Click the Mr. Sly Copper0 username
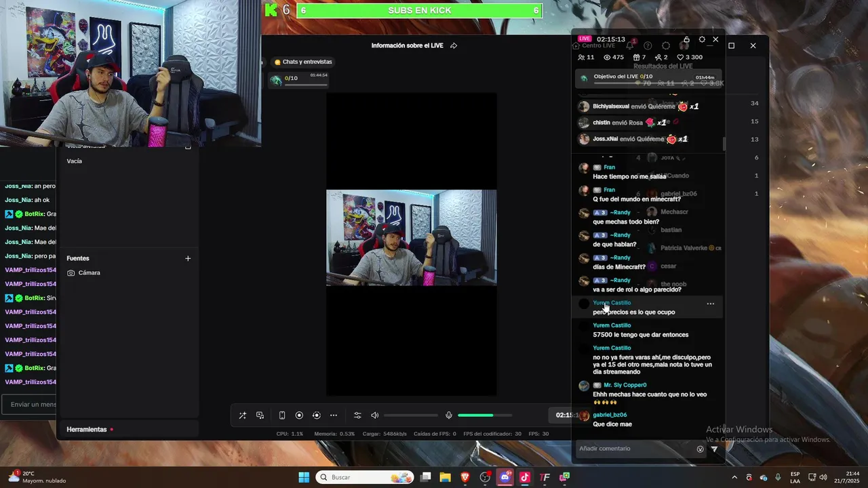This screenshot has width=868, height=488. click(625, 385)
